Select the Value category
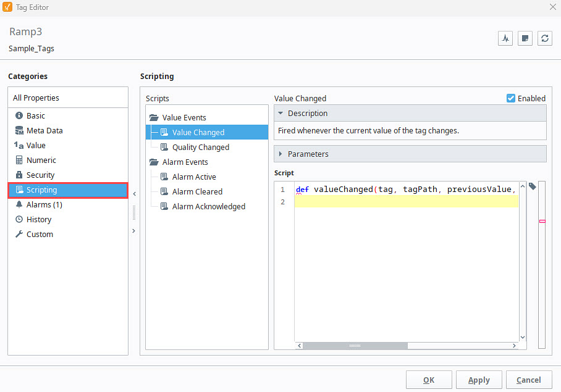This screenshot has height=392, width=561. pyautogui.click(x=68, y=145)
